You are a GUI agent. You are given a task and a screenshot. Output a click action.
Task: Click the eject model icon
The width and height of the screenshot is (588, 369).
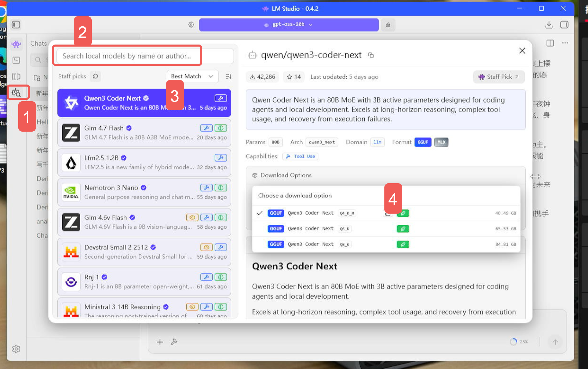pyautogui.click(x=388, y=25)
